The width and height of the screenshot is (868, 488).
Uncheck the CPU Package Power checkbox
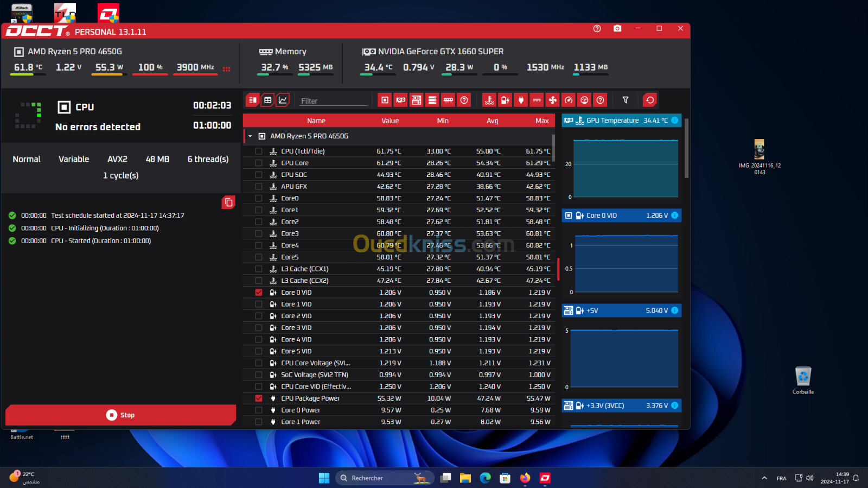[x=259, y=398]
